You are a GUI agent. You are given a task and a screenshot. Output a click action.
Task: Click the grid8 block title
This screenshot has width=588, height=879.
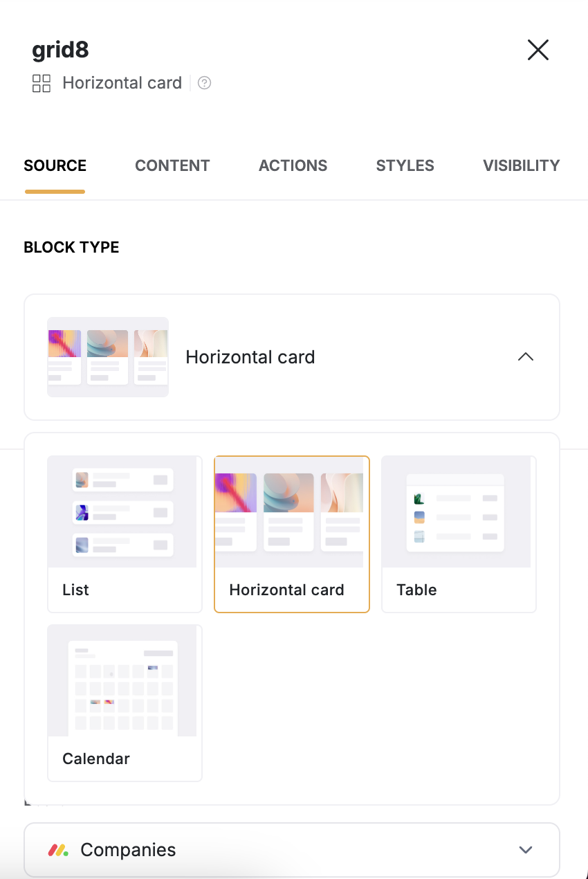click(60, 50)
